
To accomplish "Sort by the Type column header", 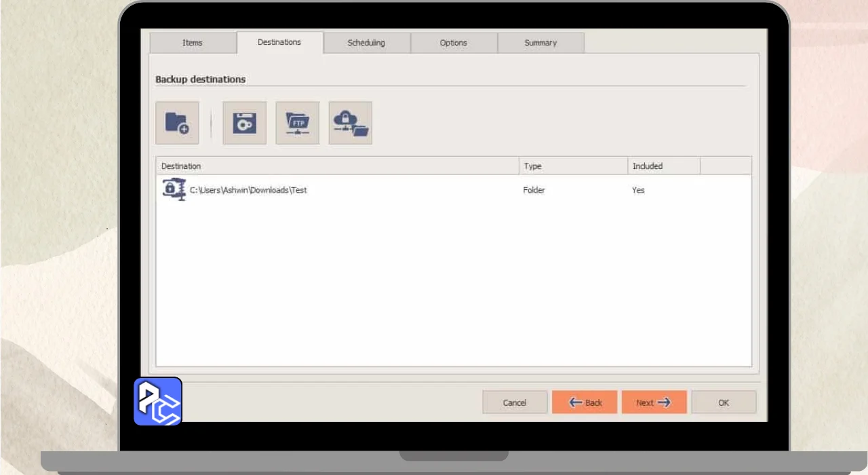I will tap(573, 166).
